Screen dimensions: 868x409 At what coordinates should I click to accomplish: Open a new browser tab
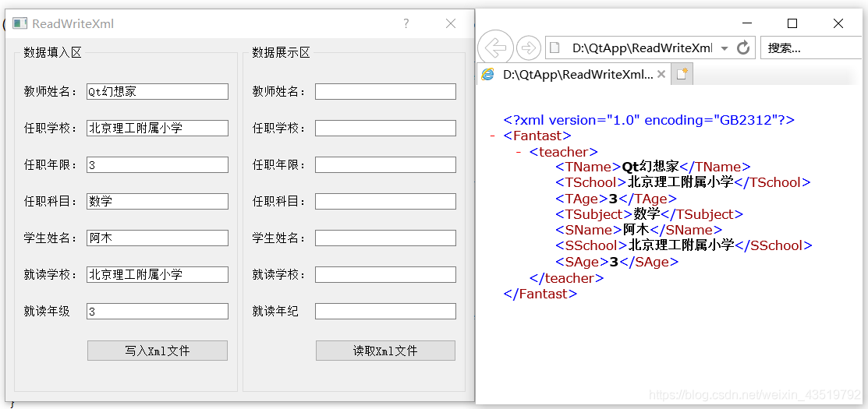[682, 74]
